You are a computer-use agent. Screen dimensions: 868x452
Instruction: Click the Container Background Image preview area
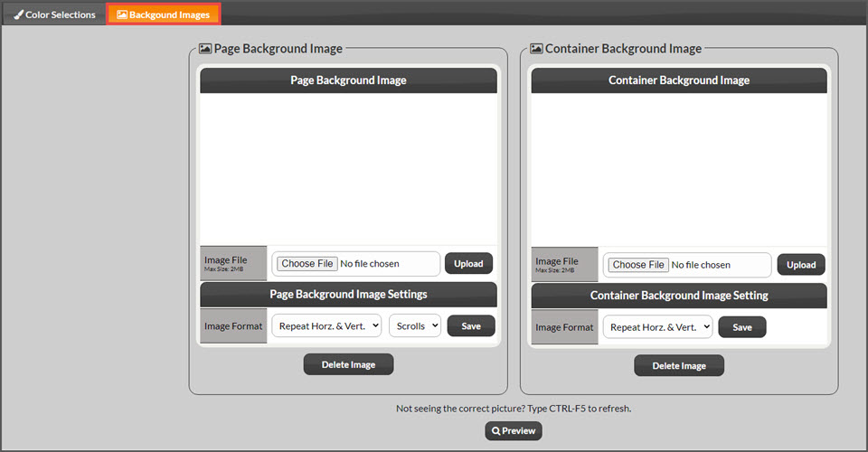click(679, 169)
